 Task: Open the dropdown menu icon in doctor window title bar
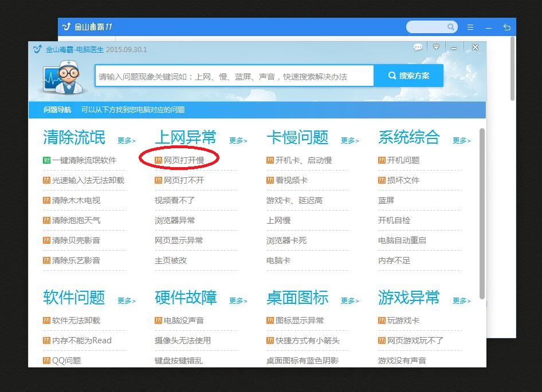pos(436,47)
